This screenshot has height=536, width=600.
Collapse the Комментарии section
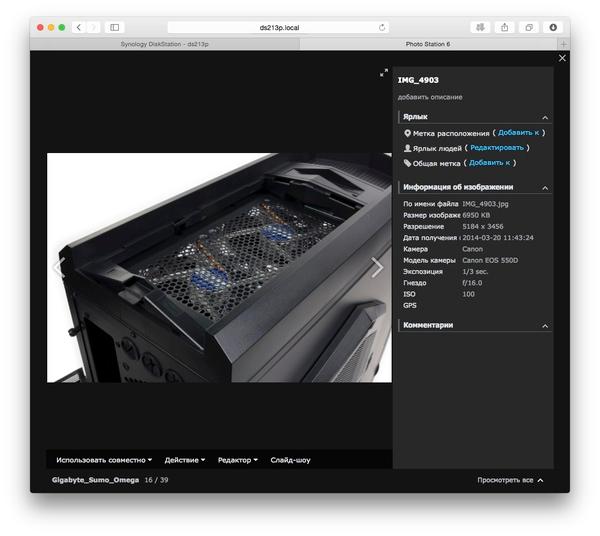[545, 326]
